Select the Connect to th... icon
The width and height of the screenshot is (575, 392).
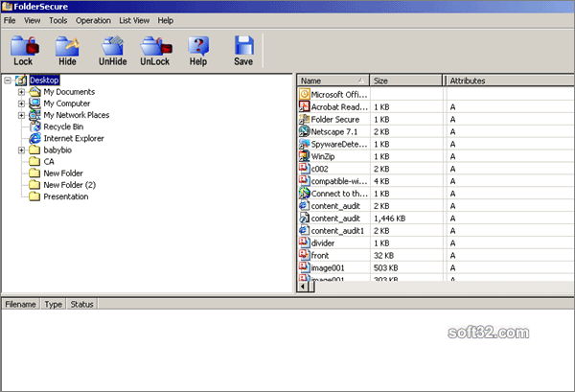coord(305,194)
